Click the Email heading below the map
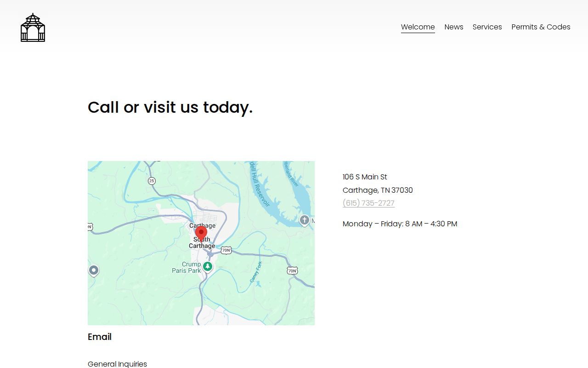The height and width of the screenshot is (368, 588). point(100,337)
